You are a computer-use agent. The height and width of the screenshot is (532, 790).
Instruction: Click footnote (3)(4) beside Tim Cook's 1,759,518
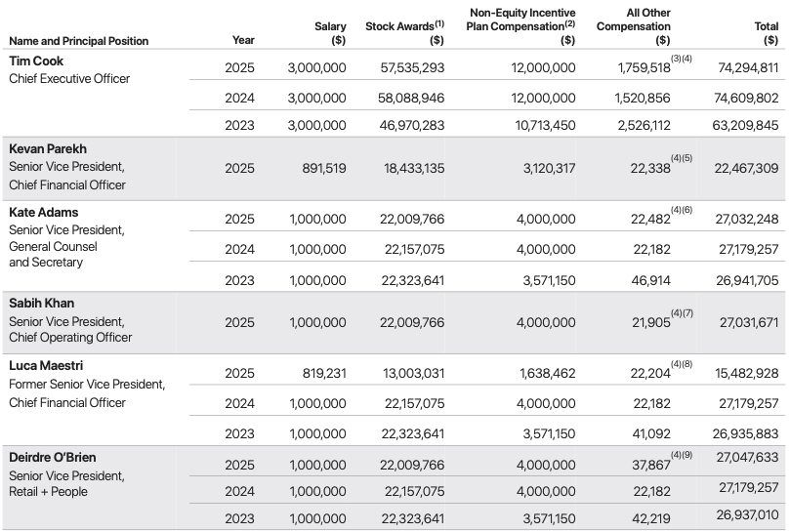point(682,61)
